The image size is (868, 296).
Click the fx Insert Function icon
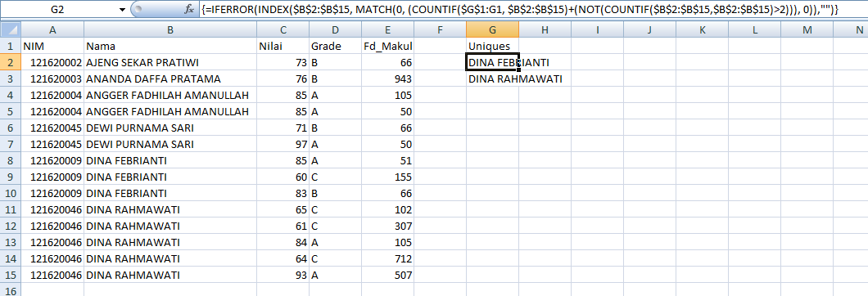pyautogui.click(x=189, y=10)
